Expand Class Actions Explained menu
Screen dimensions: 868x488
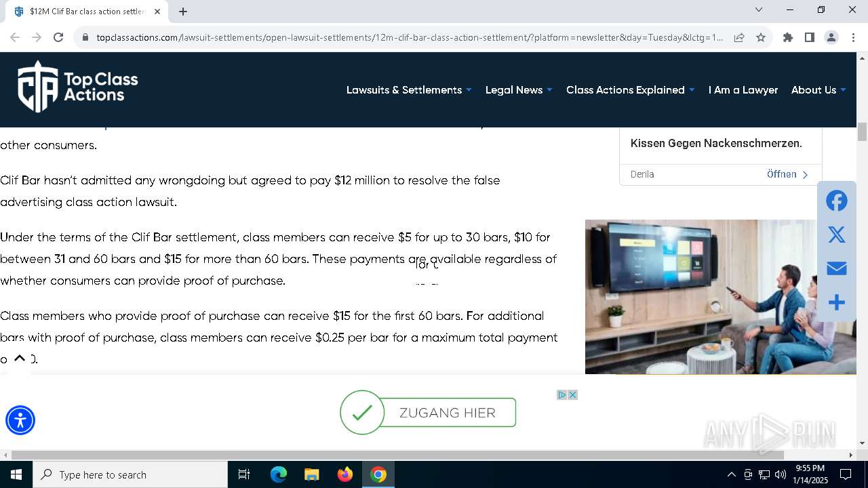coord(630,89)
